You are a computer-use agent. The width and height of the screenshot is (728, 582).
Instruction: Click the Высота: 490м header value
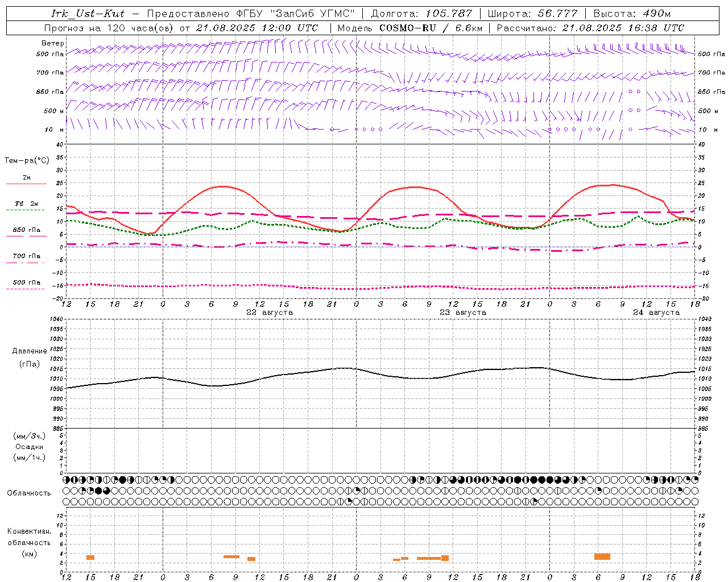pyautogui.click(x=632, y=14)
